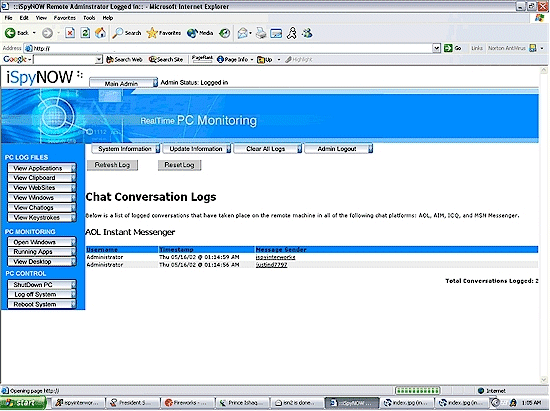The height and width of the screenshot is (411, 550).
Task: Click Google toolbar Up folder icon
Action: 265,60
